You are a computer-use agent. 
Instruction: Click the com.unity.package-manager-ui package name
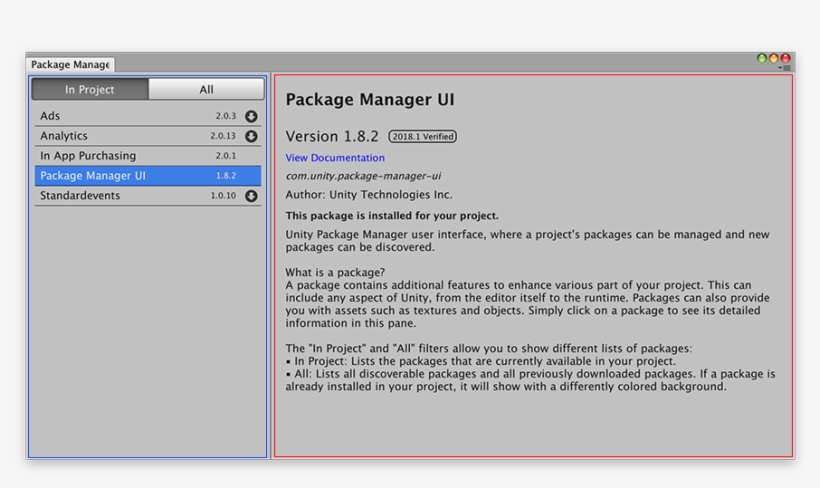click(x=363, y=176)
